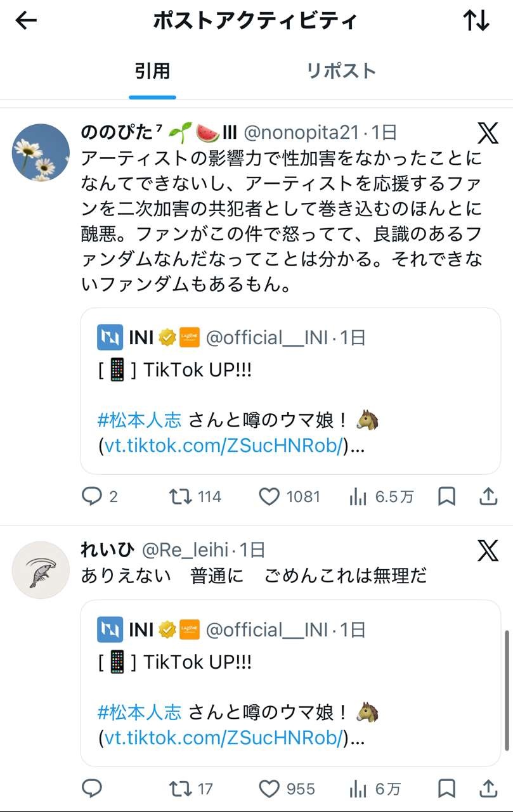Like れいひ's post with 955 likes
513x812 pixels.
(x=269, y=789)
